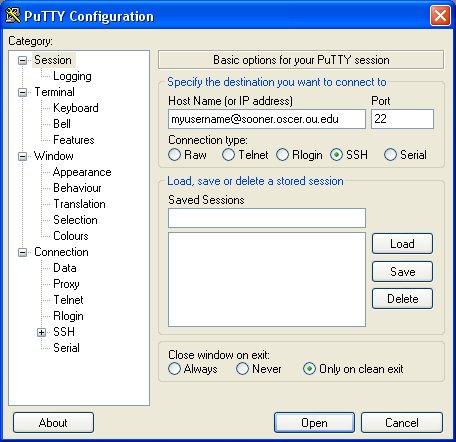Click the About button
The width and height of the screenshot is (456, 442).
click(53, 423)
